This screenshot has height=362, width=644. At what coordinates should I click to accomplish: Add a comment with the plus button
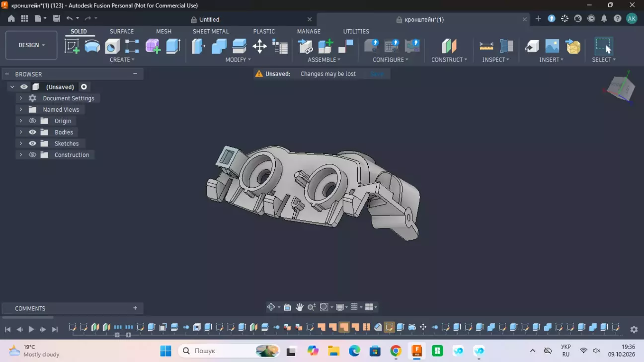(x=135, y=308)
